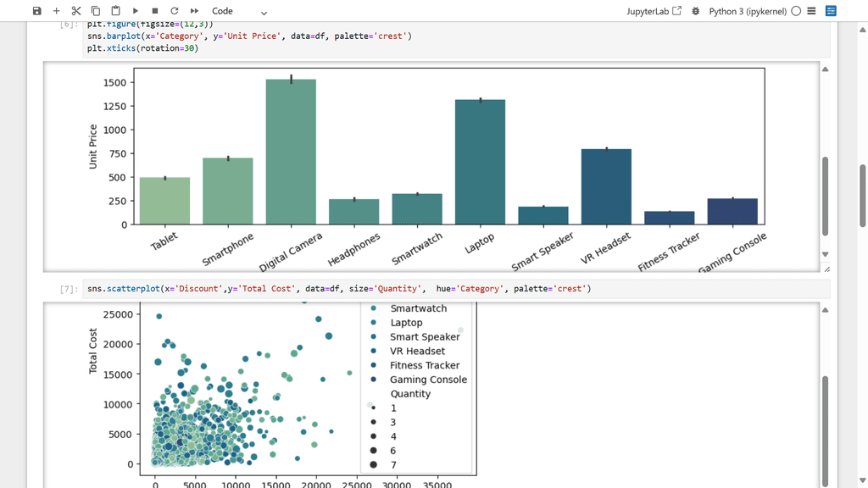868x488 pixels.
Task: Enable the debugger with the bug icon
Action: [696, 11]
